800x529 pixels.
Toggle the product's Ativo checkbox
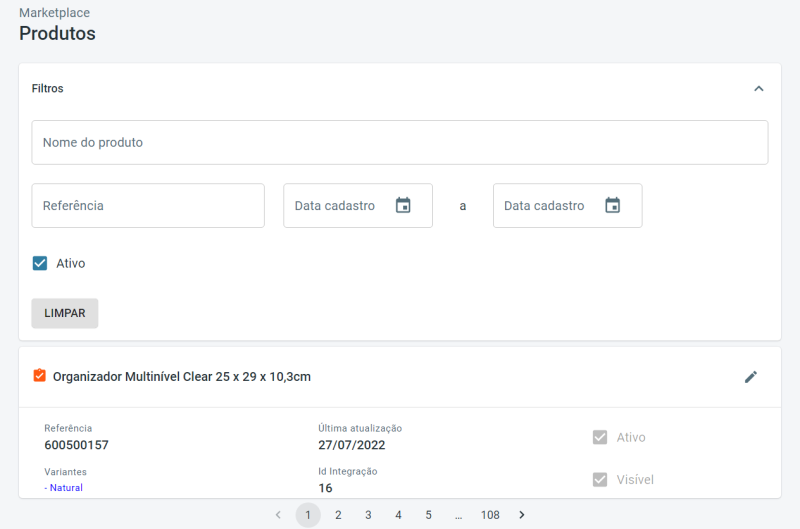pyautogui.click(x=600, y=437)
